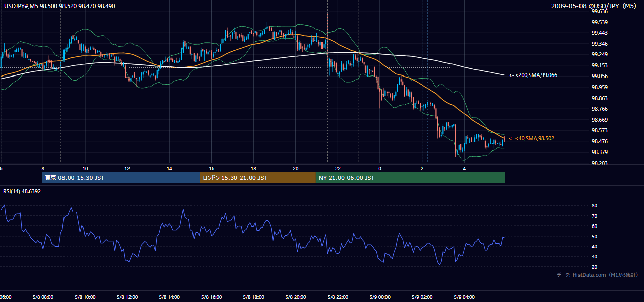Screen dimensions: 644x302
Task: Click the 5/8 18:00 date axis label
Action: [x=253, y=297]
